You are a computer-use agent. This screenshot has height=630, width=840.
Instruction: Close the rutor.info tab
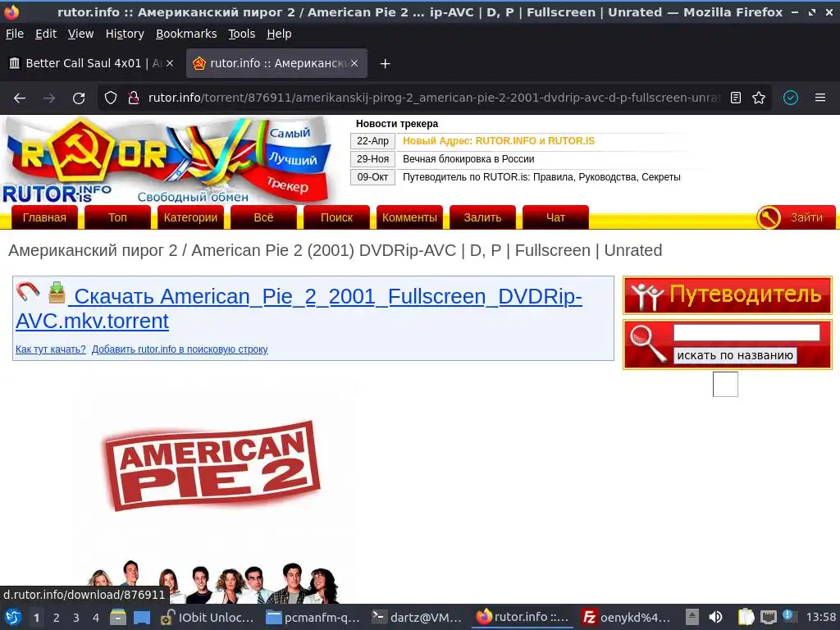354,63
